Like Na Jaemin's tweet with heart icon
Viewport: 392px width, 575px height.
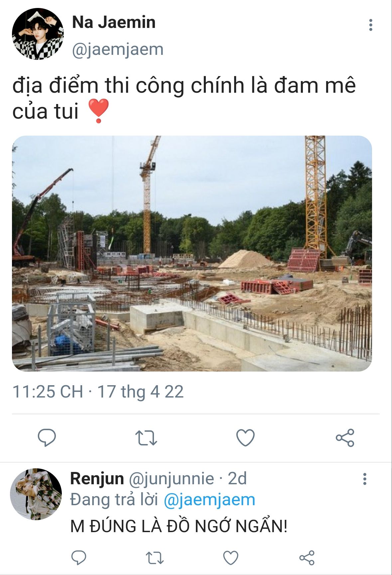(245, 437)
